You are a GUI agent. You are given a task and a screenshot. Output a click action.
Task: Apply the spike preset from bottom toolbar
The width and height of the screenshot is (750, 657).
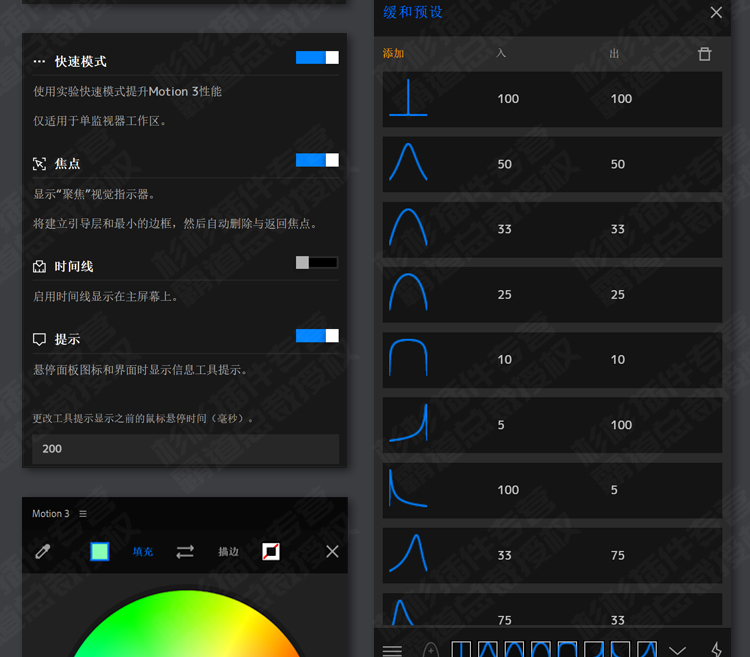(461, 649)
